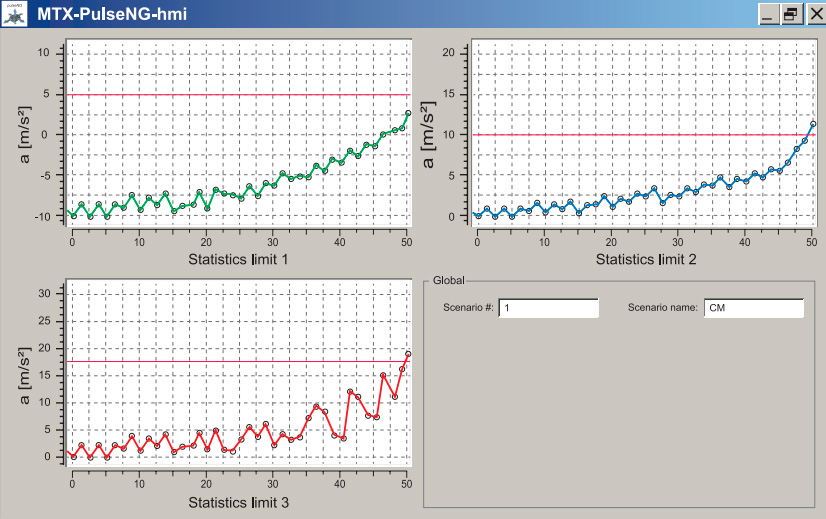This screenshot has width=826, height=519.
Task: Click the "Statistics limit 1" axis title
Action: click(x=238, y=260)
